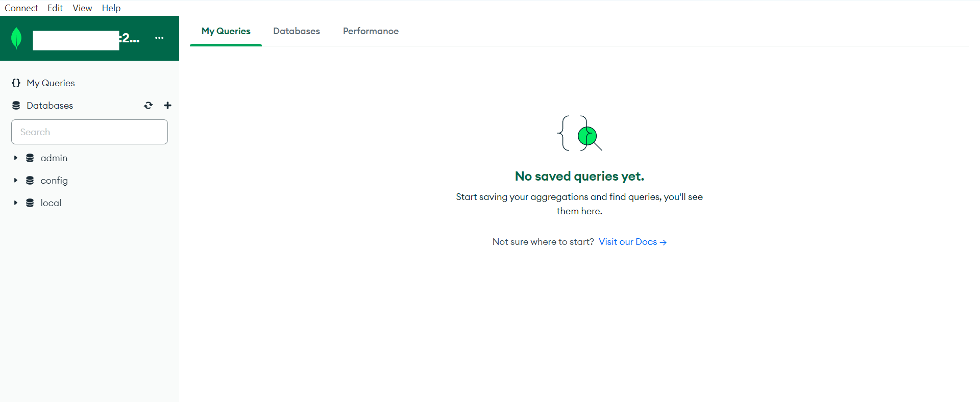980x402 pixels.
Task: Open the Help menu
Action: pos(111,8)
